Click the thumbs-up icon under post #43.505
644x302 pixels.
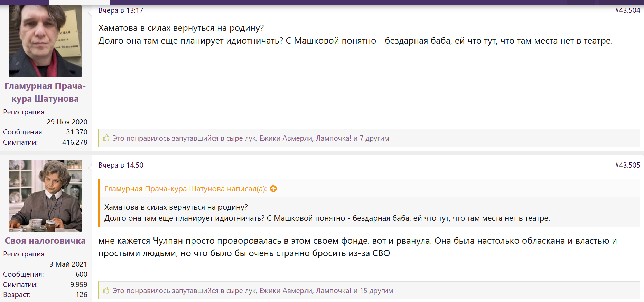[106, 291]
